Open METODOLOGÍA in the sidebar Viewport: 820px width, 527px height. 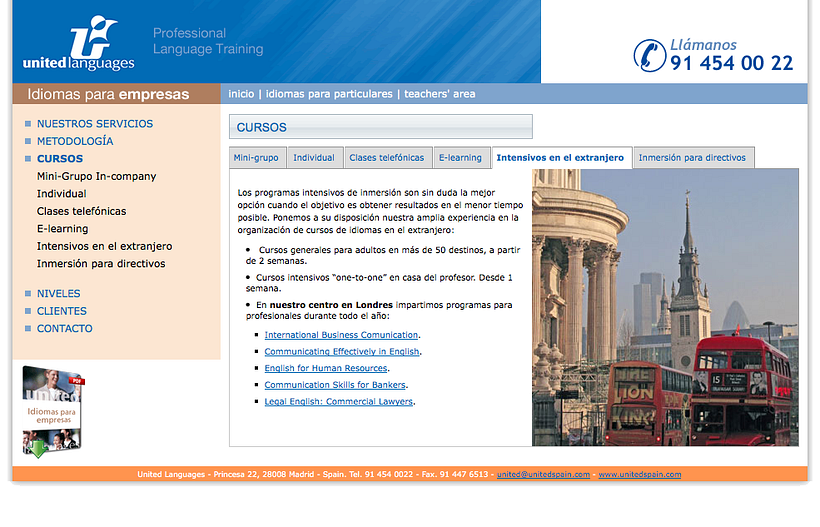pos(75,141)
